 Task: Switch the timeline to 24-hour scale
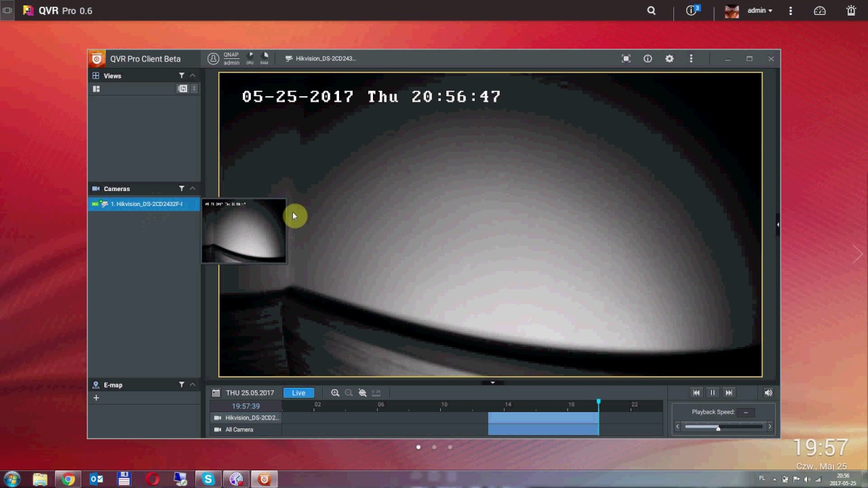point(376,392)
